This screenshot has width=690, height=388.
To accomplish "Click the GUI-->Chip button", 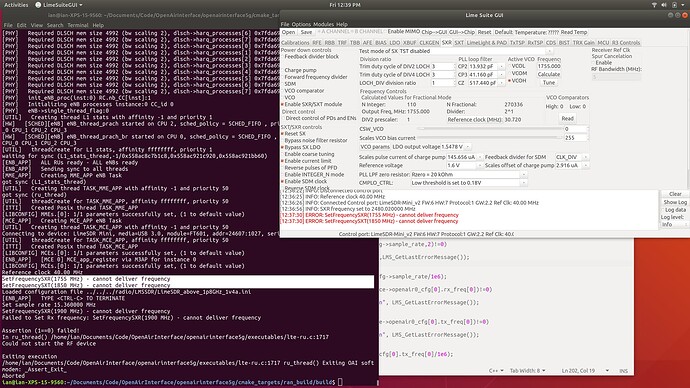I will tap(462, 32).
